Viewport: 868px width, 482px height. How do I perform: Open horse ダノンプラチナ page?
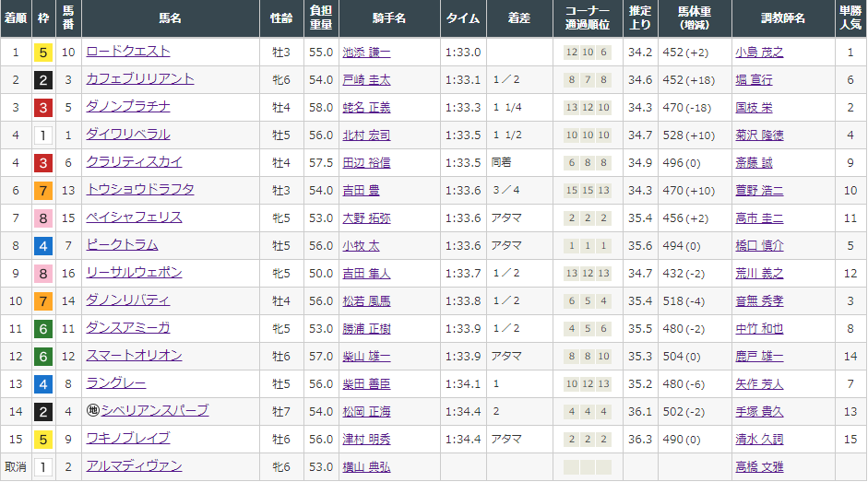(128, 107)
